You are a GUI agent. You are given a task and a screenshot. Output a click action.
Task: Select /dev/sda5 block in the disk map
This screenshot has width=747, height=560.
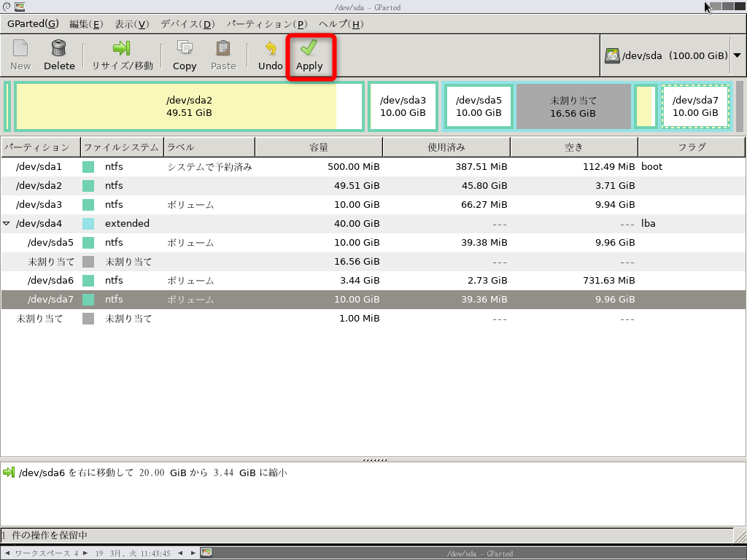click(479, 106)
